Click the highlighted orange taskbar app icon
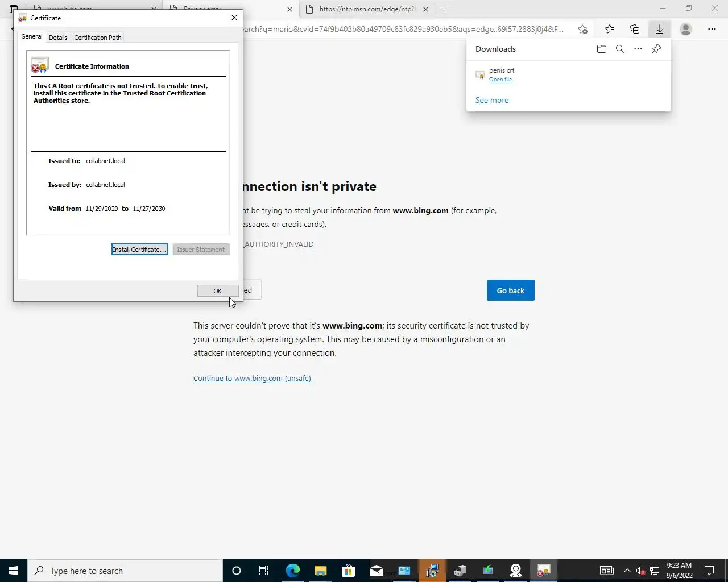The image size is (728, 582). click(432, 571)
